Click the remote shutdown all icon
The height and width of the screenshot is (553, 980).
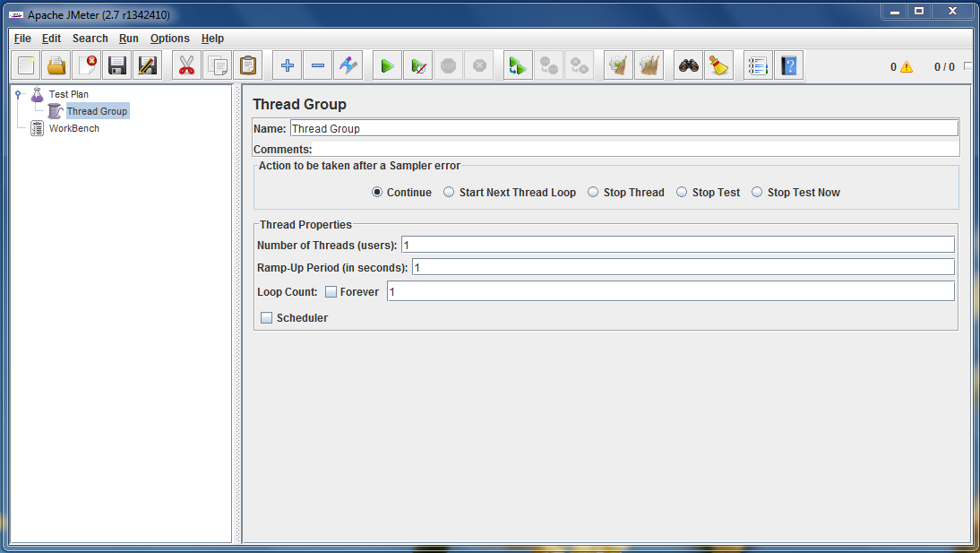pyautogui.click(x=580, y=65)
